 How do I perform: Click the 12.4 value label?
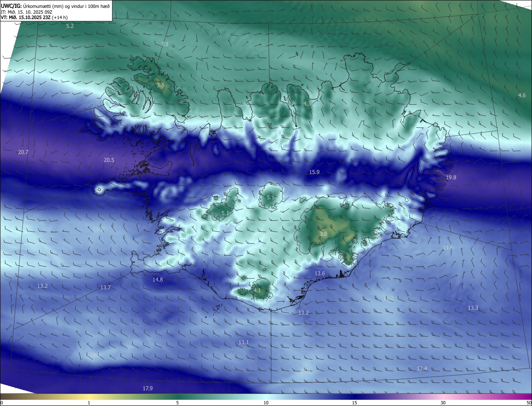(x=422, y=369)
